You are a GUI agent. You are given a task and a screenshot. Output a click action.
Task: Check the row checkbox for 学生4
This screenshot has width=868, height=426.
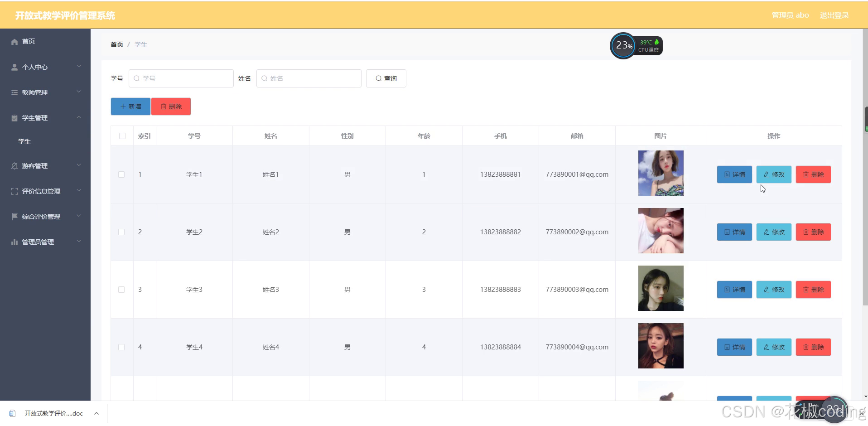121,347
